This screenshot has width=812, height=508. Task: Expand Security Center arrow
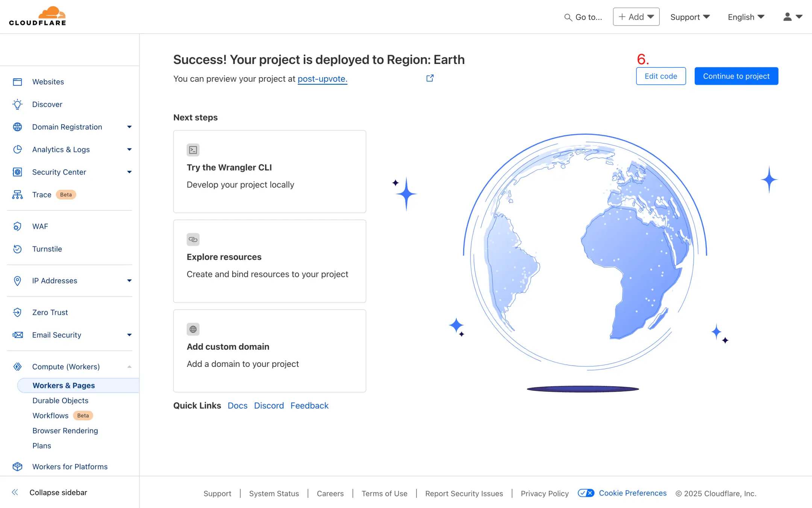[x=129, y=172]
